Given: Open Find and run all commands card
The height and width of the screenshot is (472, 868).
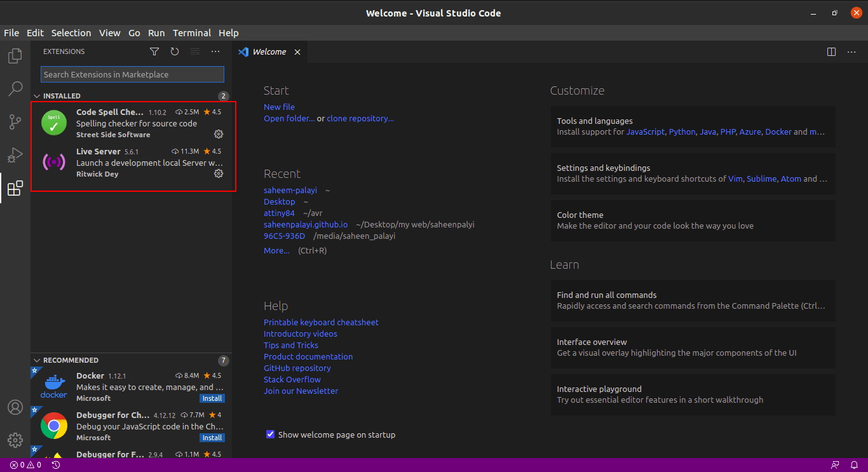Looking at the screenshot, I should pyautogui.click(x=693, y=300).
